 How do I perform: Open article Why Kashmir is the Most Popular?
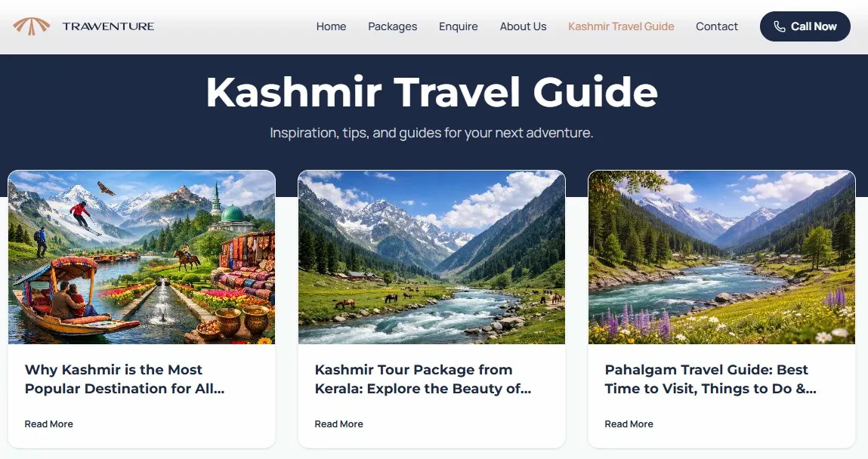[x=125, y=379]
